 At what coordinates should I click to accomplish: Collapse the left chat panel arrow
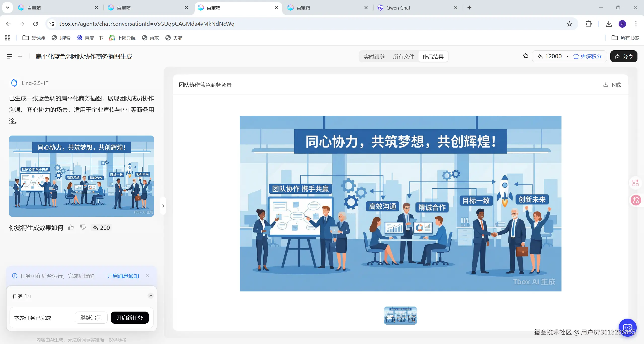point(163,206)
